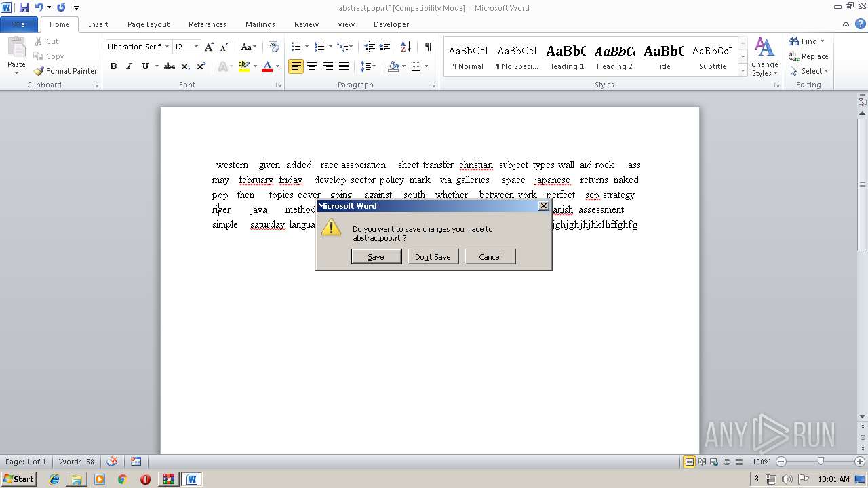868x488 pixels.
Task: Switch to the References tab
Action: click(x=208, y=24)
